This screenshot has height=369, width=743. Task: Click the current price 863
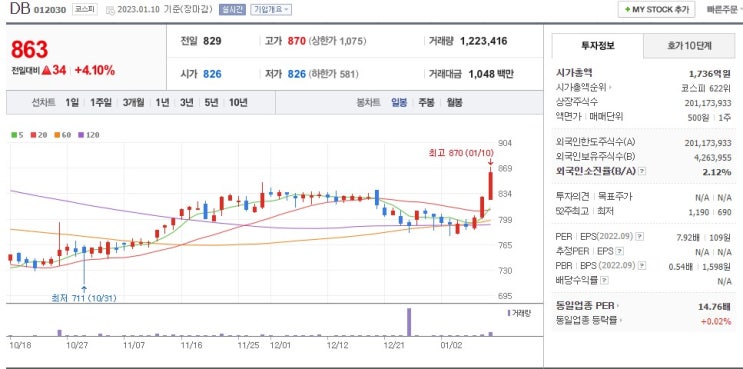pos(29,50)
